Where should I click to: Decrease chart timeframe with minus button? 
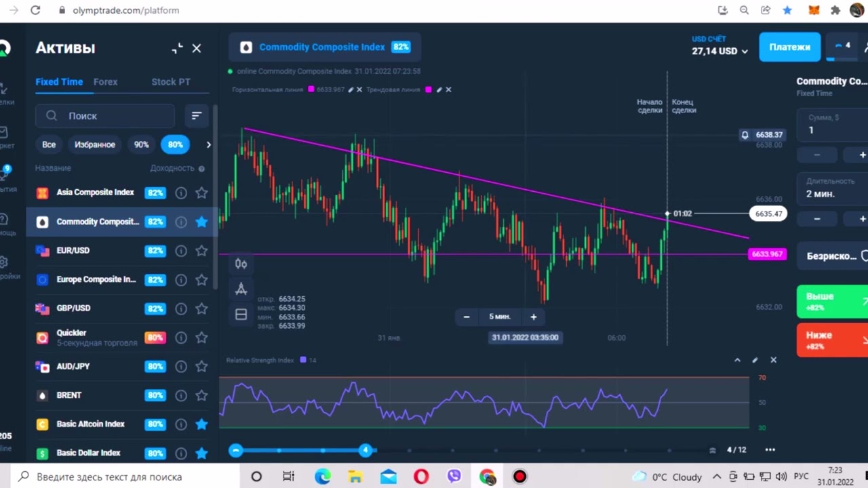[x=467, y=317]
